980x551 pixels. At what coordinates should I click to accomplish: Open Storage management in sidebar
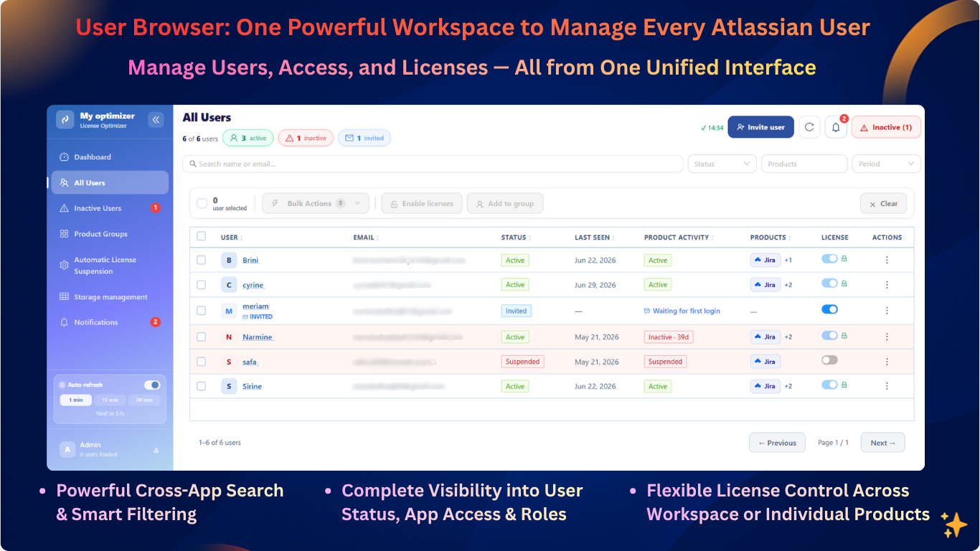pos(110,297)
